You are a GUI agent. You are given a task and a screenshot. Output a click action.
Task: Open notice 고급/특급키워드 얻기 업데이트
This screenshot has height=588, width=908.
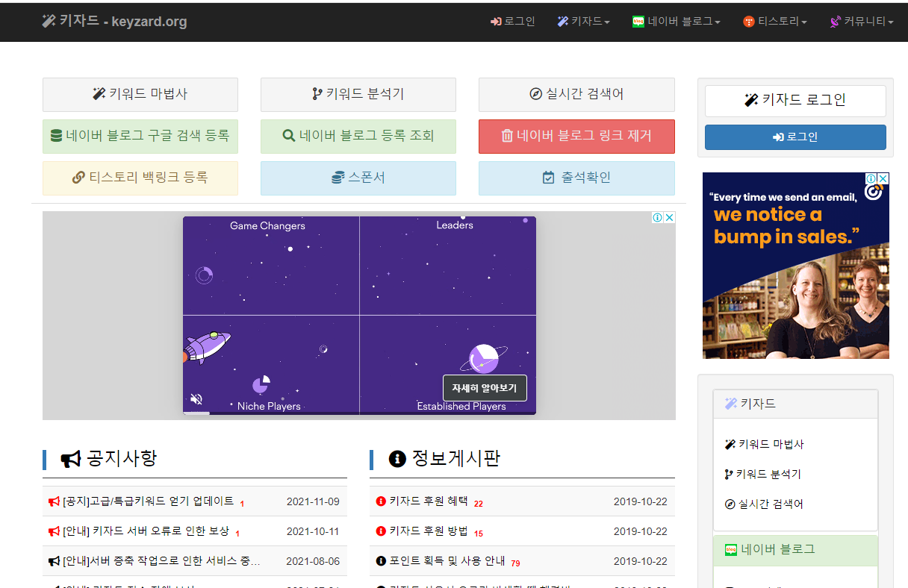click(x=149, y=501)
